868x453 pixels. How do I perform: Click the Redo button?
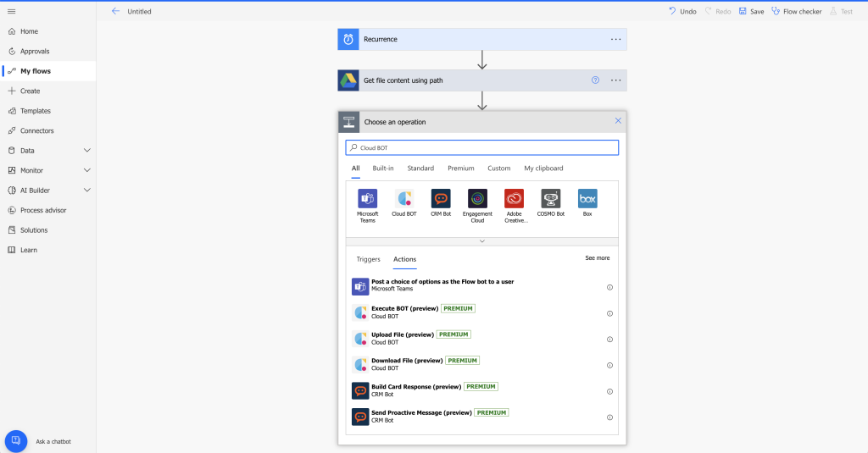[x=718, y=11]
